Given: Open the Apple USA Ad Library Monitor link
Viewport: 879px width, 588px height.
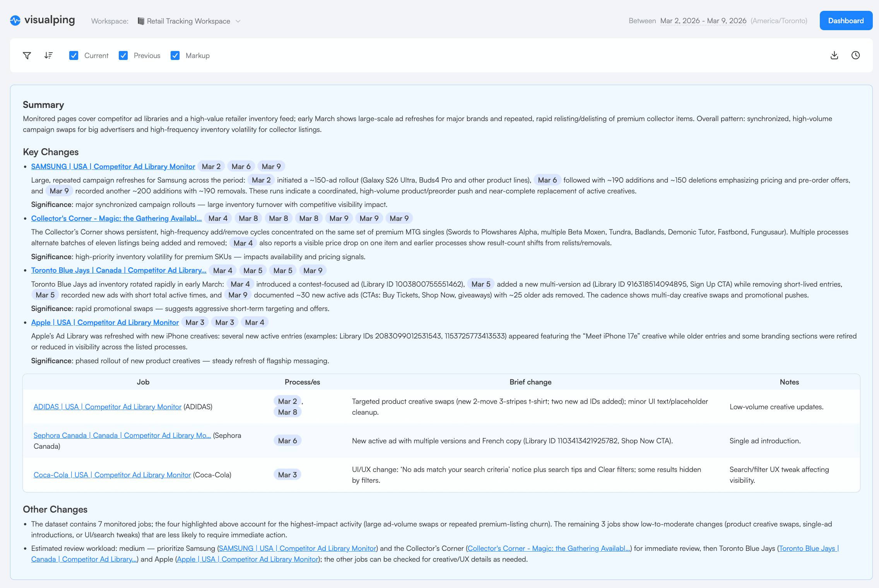Looking at the screenshot, I should click(x=105, y=322).
